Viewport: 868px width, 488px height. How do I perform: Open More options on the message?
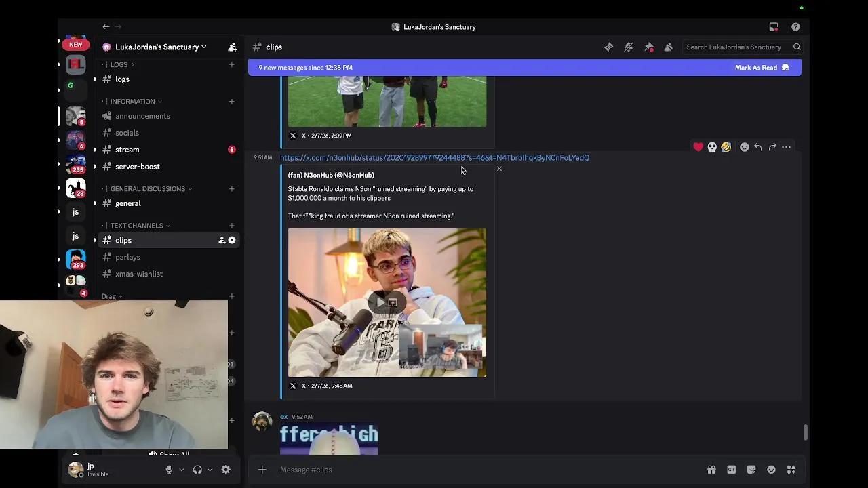coord(787,147)
